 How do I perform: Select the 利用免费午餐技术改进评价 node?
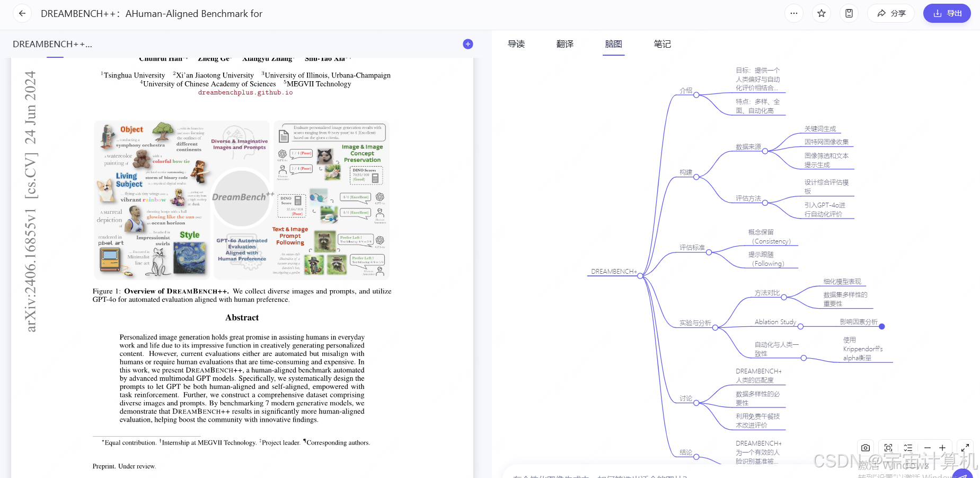coord(757,421)
